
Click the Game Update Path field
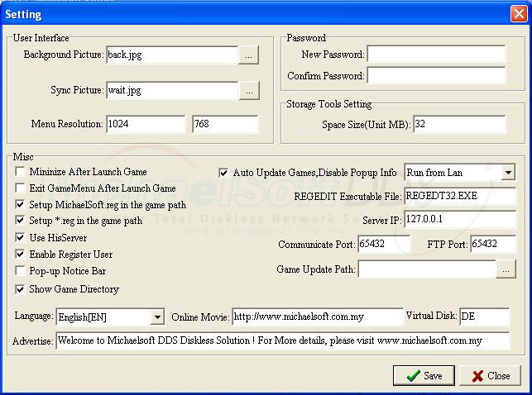coord(427,269)
